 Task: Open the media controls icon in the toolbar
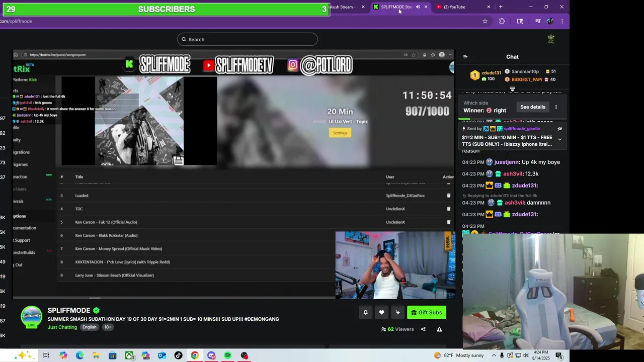click(538, 21)
